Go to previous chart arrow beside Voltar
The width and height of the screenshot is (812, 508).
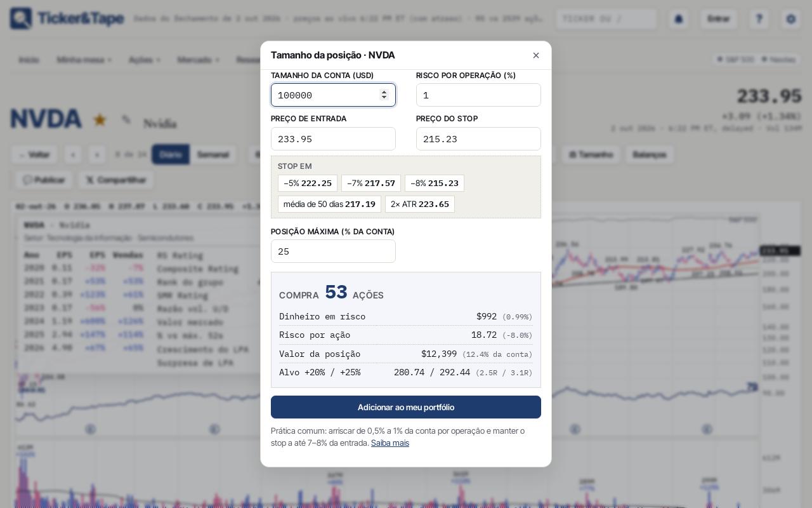pos(73,154)
